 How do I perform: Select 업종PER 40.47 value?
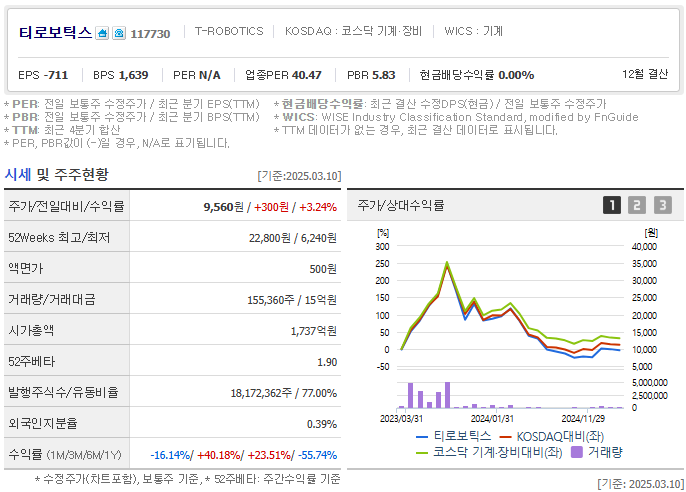pyautogui.click(x=307, y=75)
